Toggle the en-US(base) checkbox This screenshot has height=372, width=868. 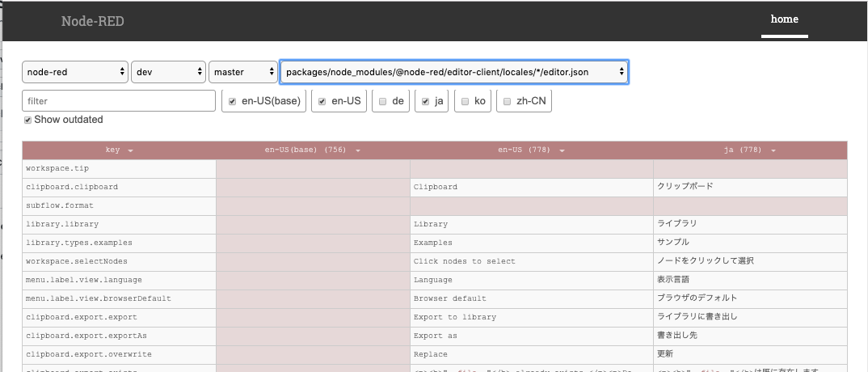[x=232, y=101]
